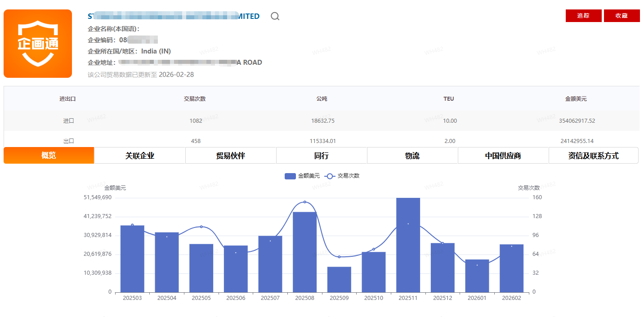The height and width of the screenshot is (317, 644).
Task: Open the 贸易伙伴 tab
Action: pyautogui.click(x=231, y=156)
